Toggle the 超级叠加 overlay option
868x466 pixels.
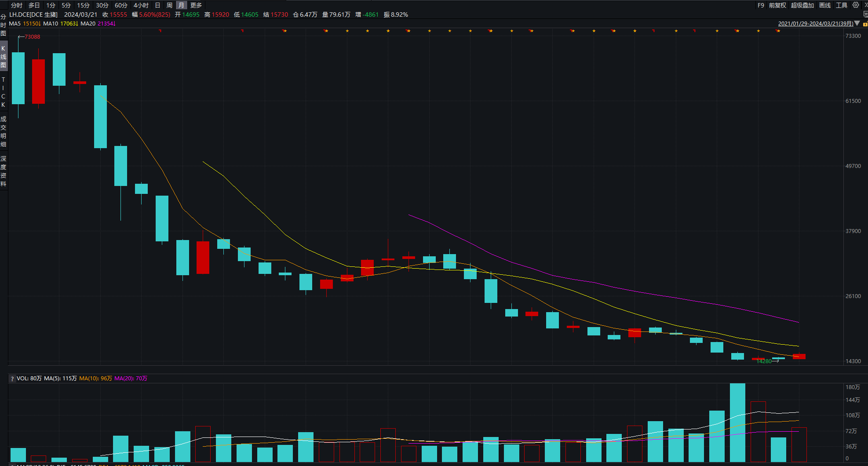(x=802, y=5)
